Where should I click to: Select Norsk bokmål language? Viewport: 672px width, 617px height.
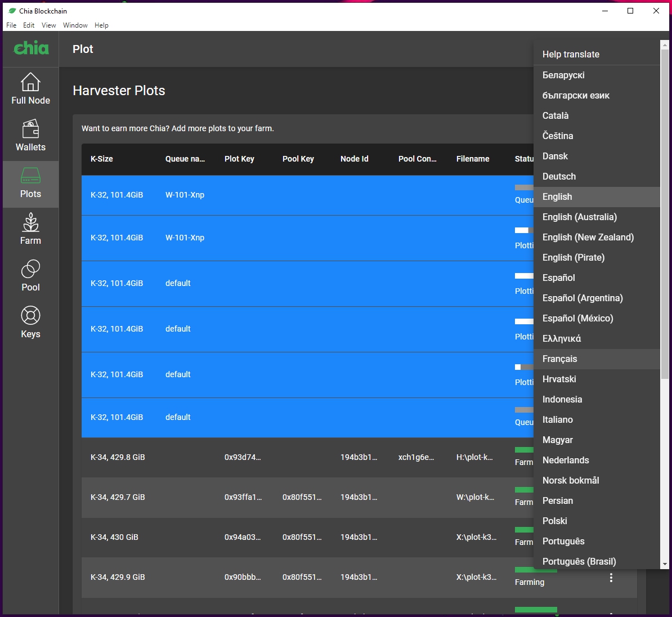(597, 480)
